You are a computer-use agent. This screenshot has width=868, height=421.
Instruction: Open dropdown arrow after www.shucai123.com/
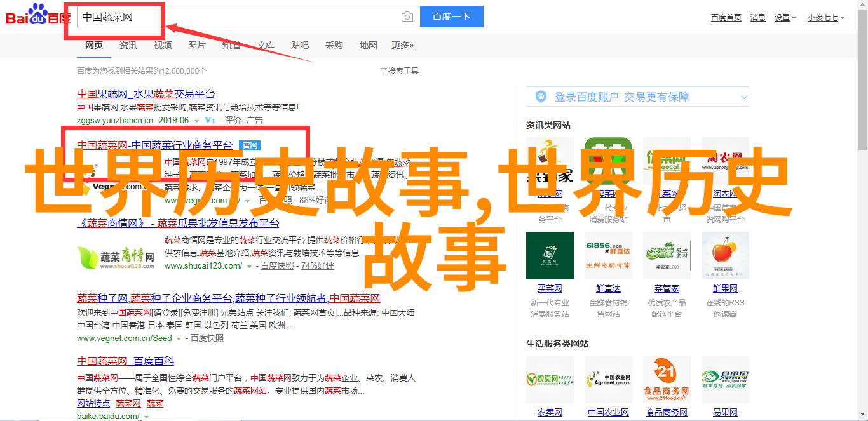249,267
